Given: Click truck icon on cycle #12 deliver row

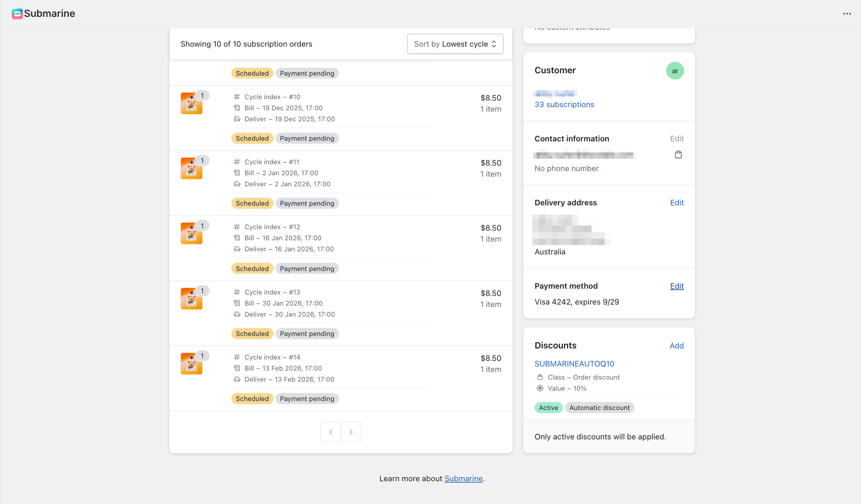Looking at the screenshot, I should (x=237, y=249).
